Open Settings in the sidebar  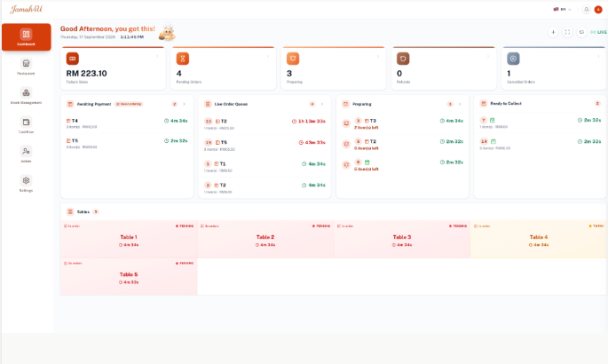tap(26, 184)
